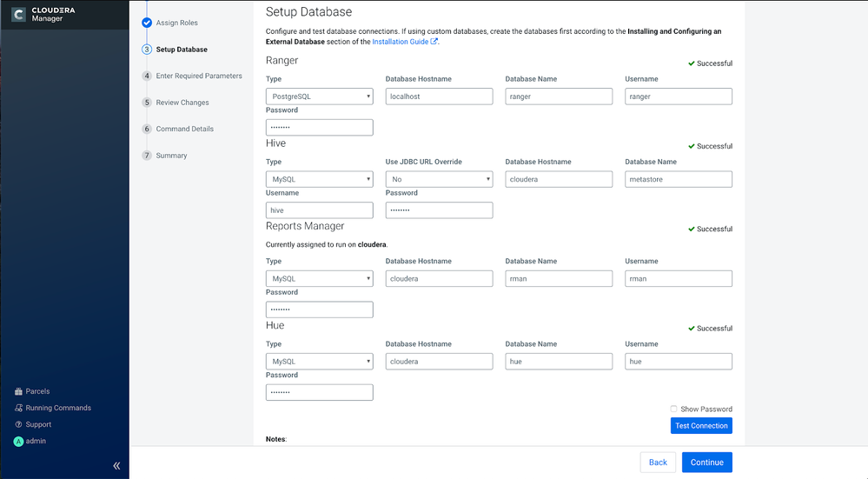Viewport: 868px width, 479px height.
Task: Go to the Enter Required Parameters step
Action: [x=199, y=76]
